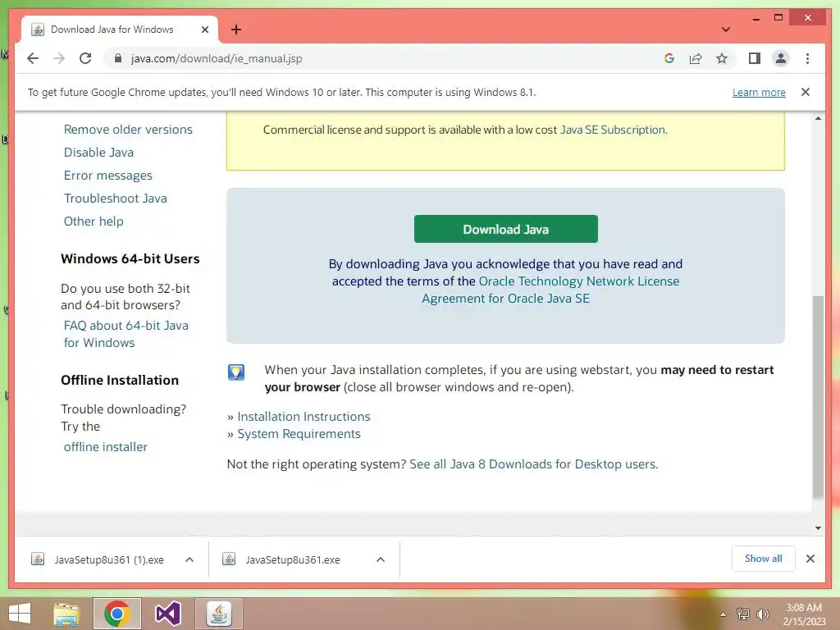Screen dimensions: 840x630
Task: Click the vertical scrollbar thumb
Action: [x=818, y=396]
